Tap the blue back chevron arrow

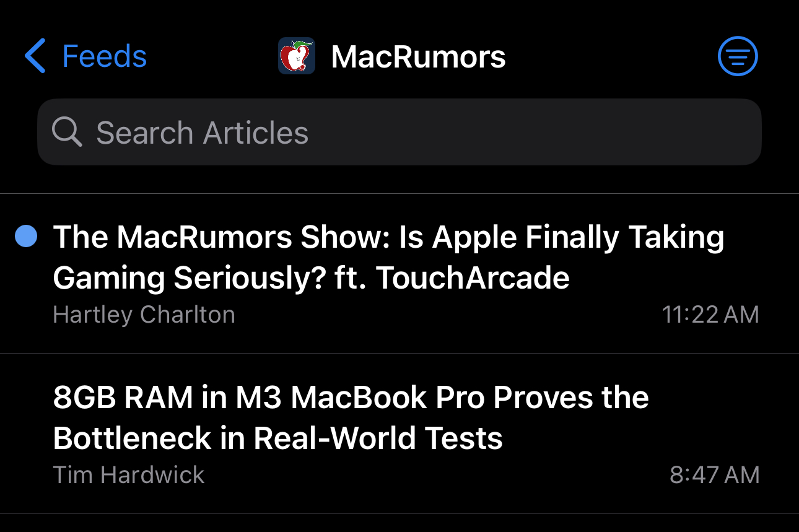click(35, 56)
